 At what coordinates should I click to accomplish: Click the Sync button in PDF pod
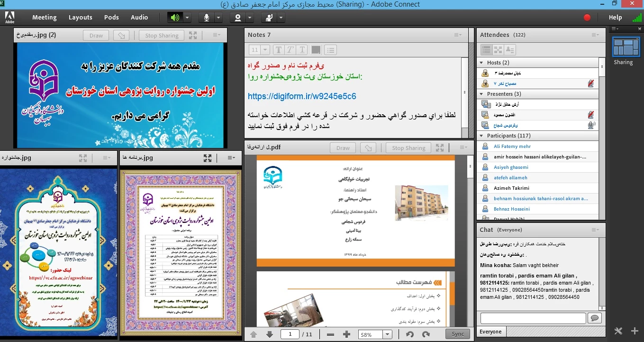click(458, 334)
